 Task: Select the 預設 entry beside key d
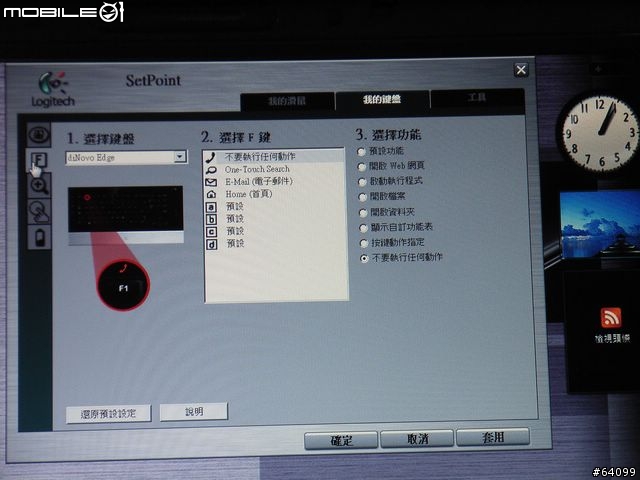pyautogui.click(x=235, y=244)
